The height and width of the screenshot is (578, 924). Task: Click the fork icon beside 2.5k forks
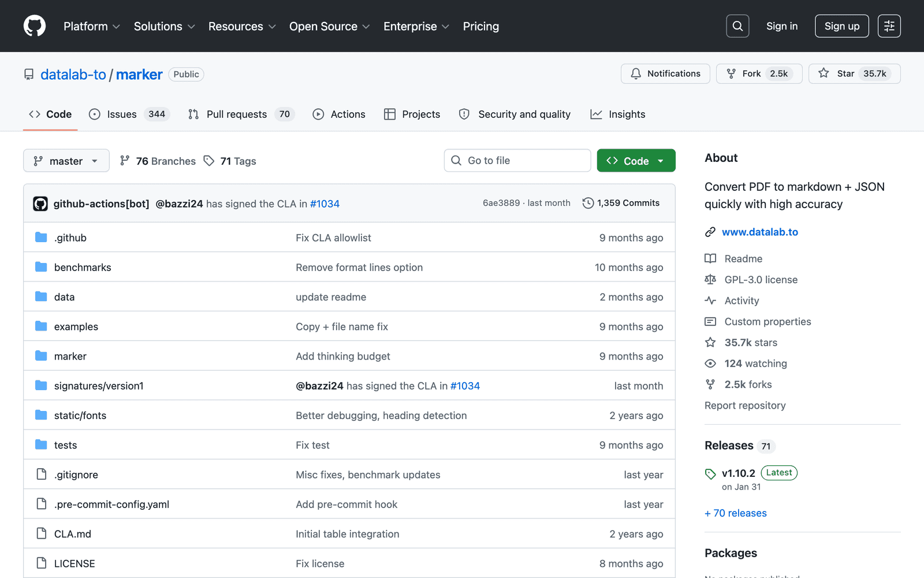point(710,384)
